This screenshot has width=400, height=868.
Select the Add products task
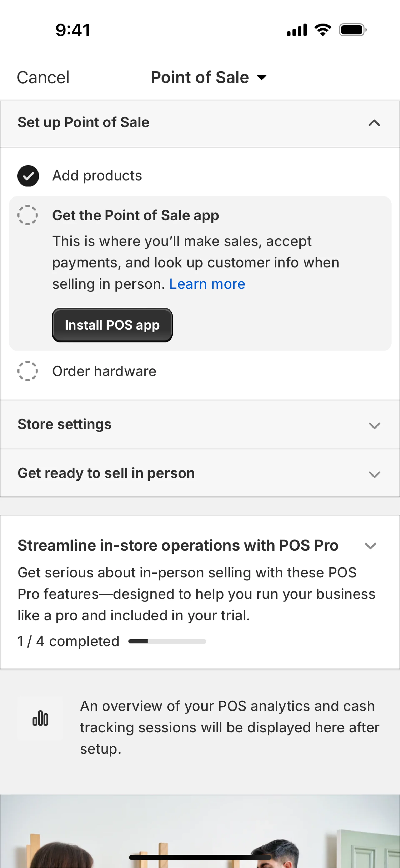tap(97, 176)
